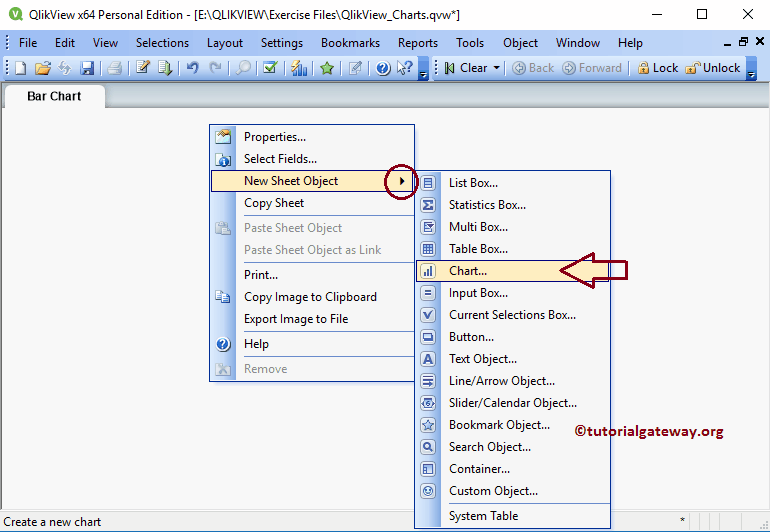Select Slider/Calendar Object... from the submenu
The height and width of the screenshot is (532, 770).
click(513, 403)
